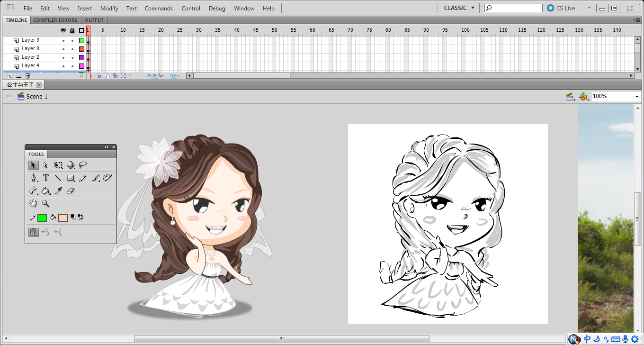The height and width of the screenshot is (345, 644).
Task: Select the 3D Rotation tool
Action: [71, 165]
